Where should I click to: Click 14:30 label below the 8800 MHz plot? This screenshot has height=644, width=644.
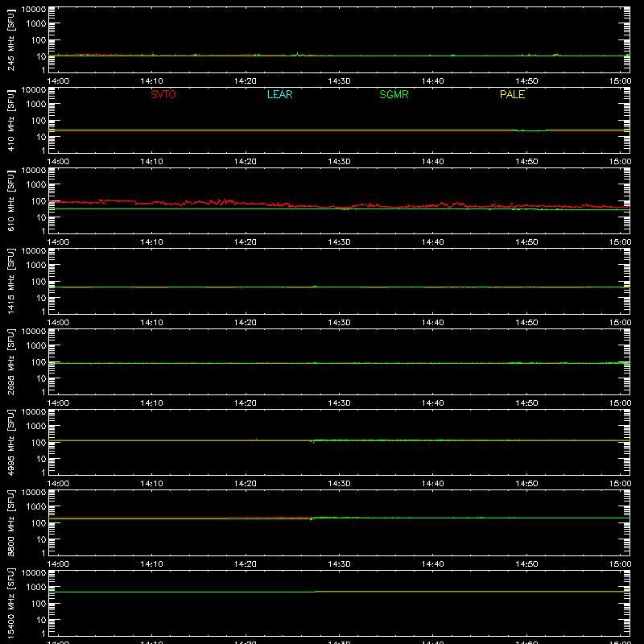click(339, 564)
